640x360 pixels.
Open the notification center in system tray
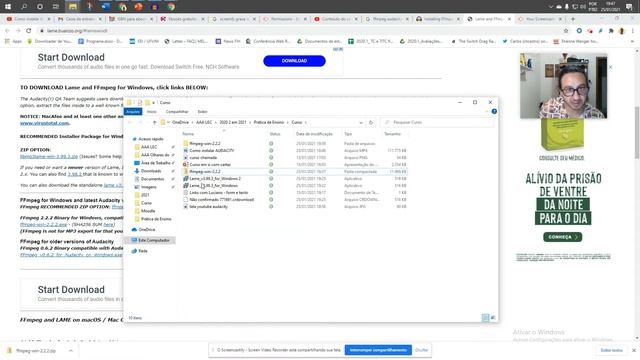pyautogui.click(x=629, y=7)
